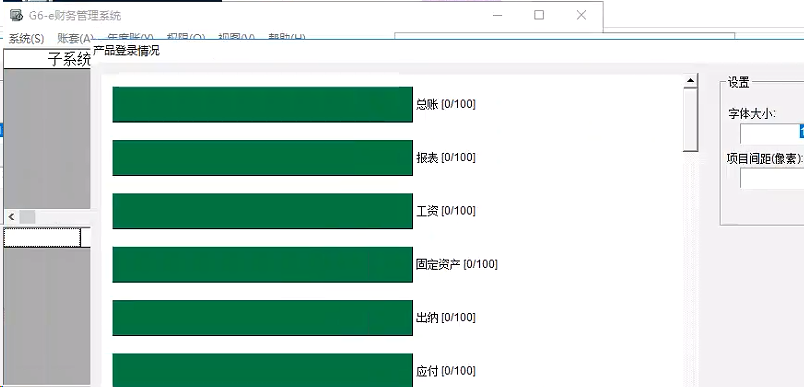
Task: Minimize the G6-e财务管理系统 window
Action: [497, 15]
